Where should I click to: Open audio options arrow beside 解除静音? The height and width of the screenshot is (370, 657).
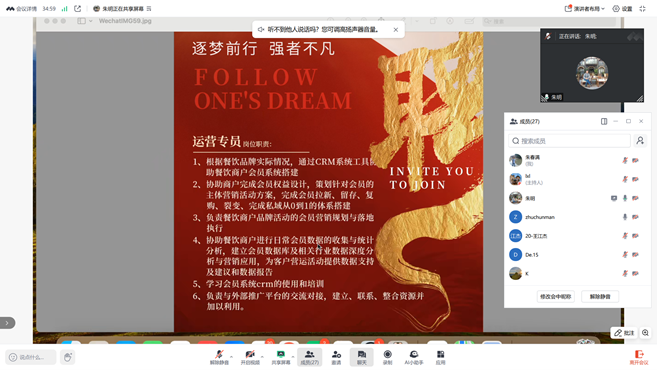click(231, 357)
